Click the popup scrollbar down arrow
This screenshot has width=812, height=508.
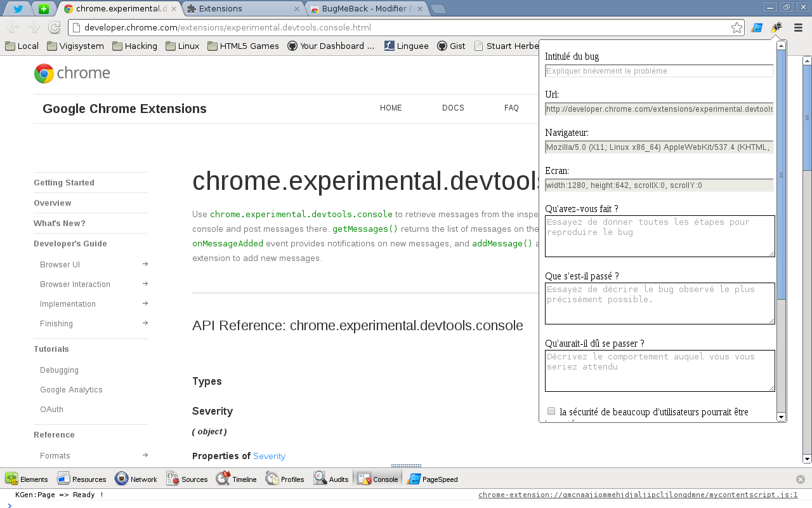tap(782, 417)
